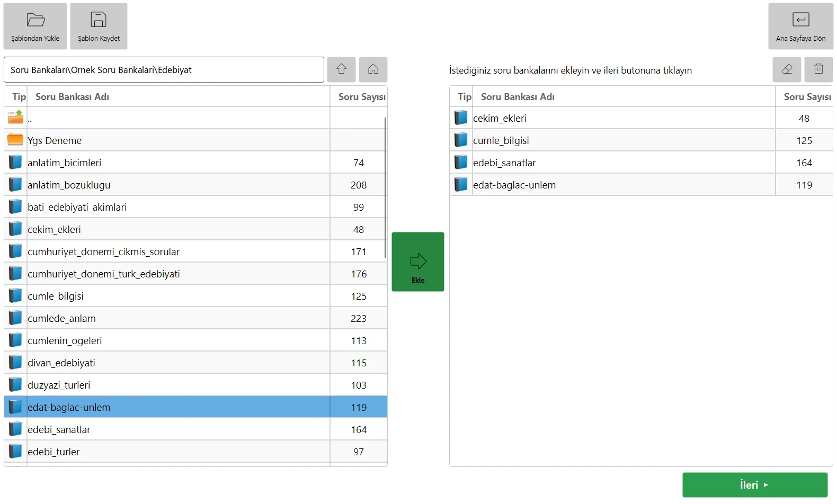Select edebi_sanatlar in the added banks list

641,163
